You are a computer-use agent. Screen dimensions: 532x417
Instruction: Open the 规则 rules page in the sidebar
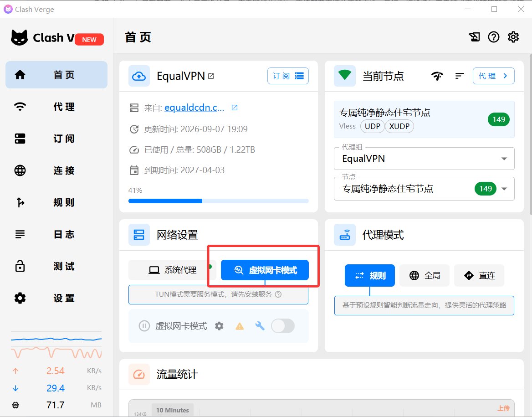click(x=56, y=202)
